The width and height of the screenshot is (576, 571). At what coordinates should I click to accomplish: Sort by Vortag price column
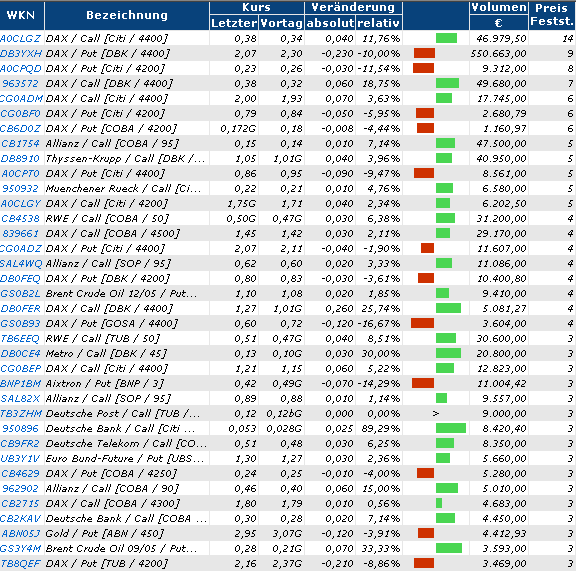[x=281, y=23]
